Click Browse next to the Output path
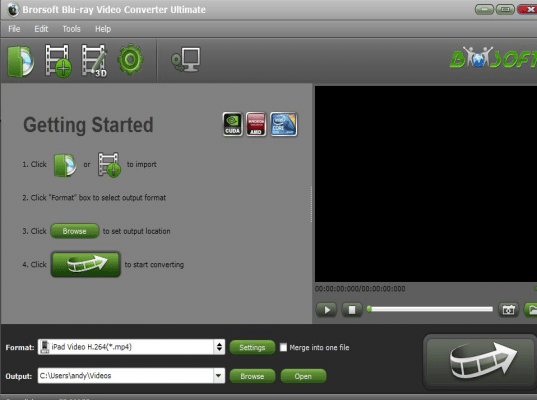The width and height of the screenshot is (537, 400). (x=252, y=376)
